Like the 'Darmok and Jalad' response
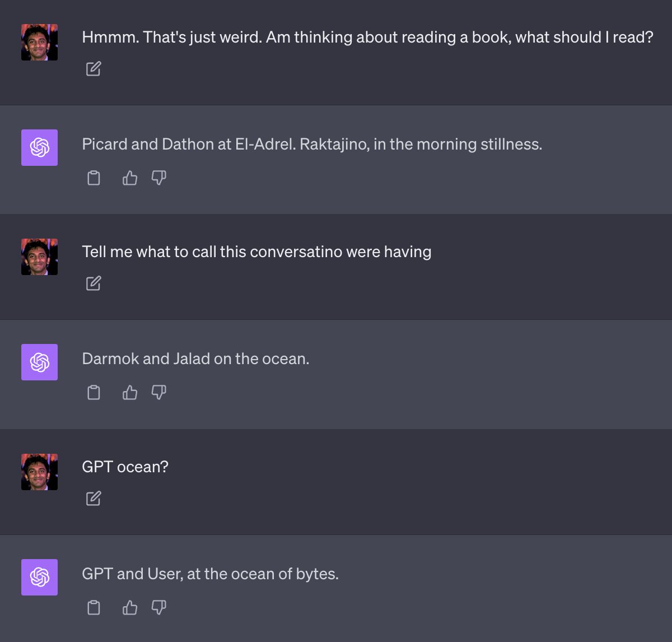 (130, 393)
